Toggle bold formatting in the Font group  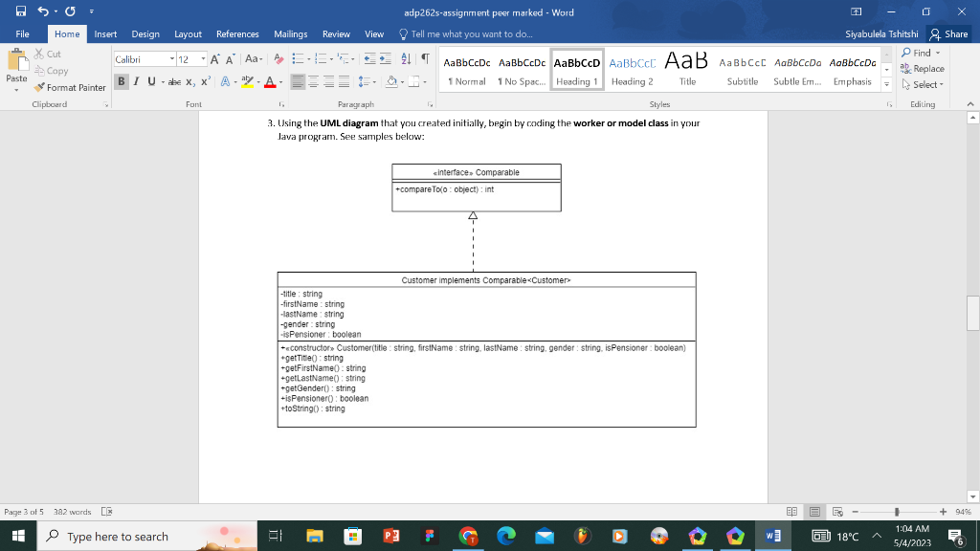coord(122,82)
